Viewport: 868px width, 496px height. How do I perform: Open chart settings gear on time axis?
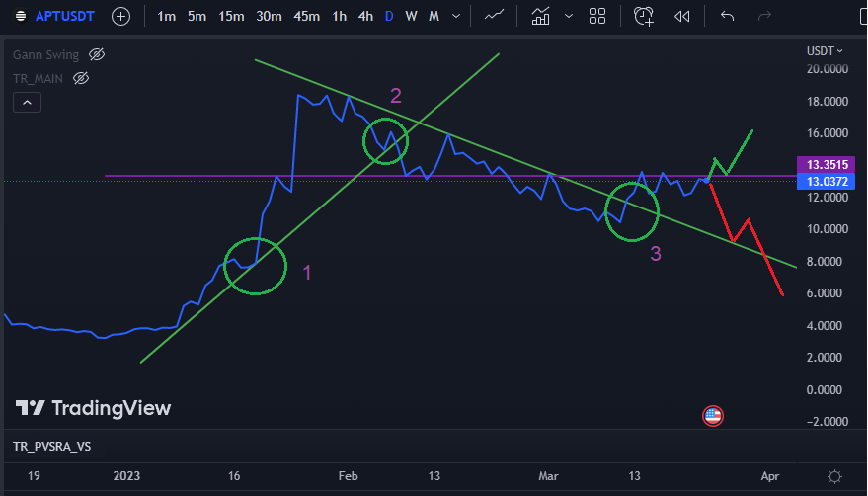point(834,476)
